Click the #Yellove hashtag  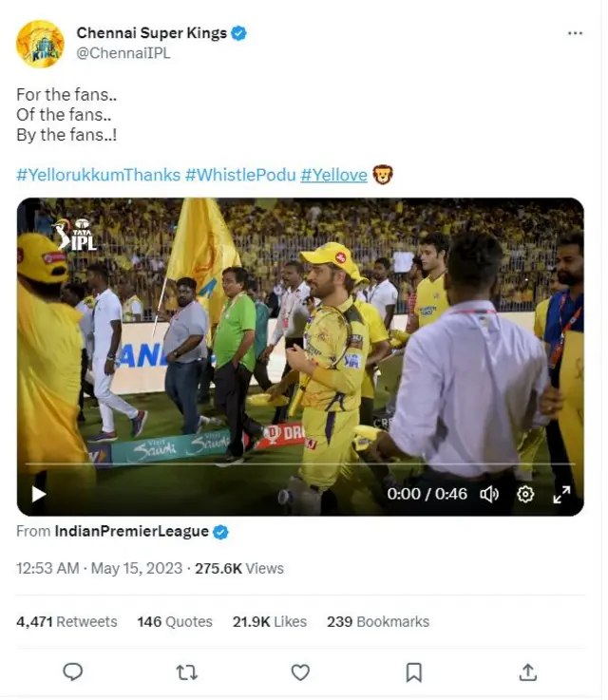tap(333, 175)
